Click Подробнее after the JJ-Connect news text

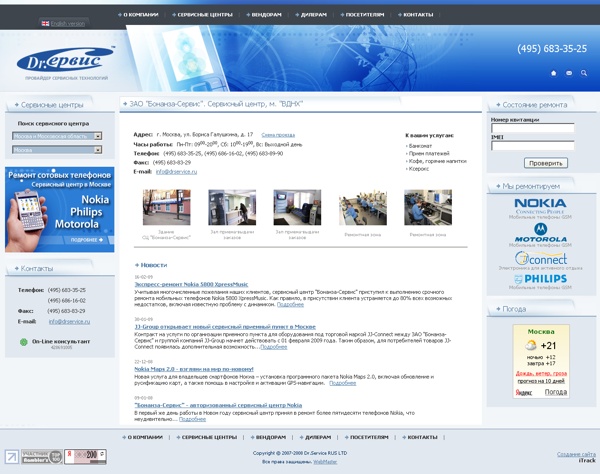(274, 347)
